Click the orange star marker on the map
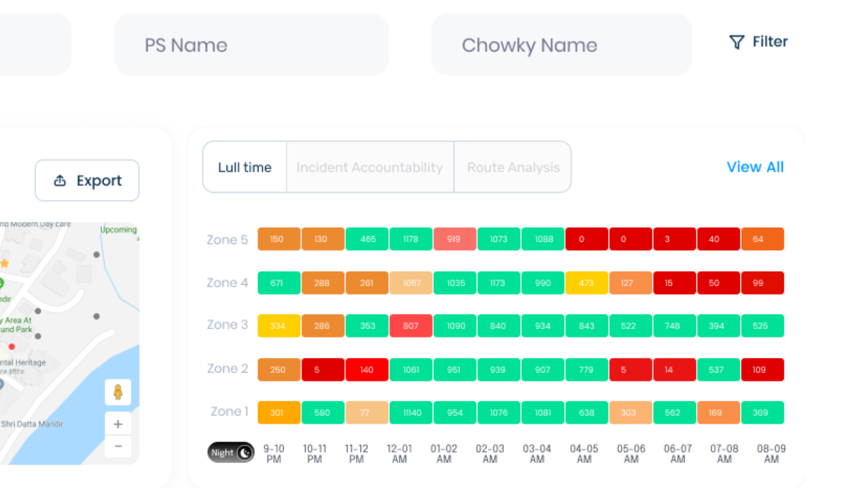Image resolution: width=868 pixels, height=488 pixels. 4,264
